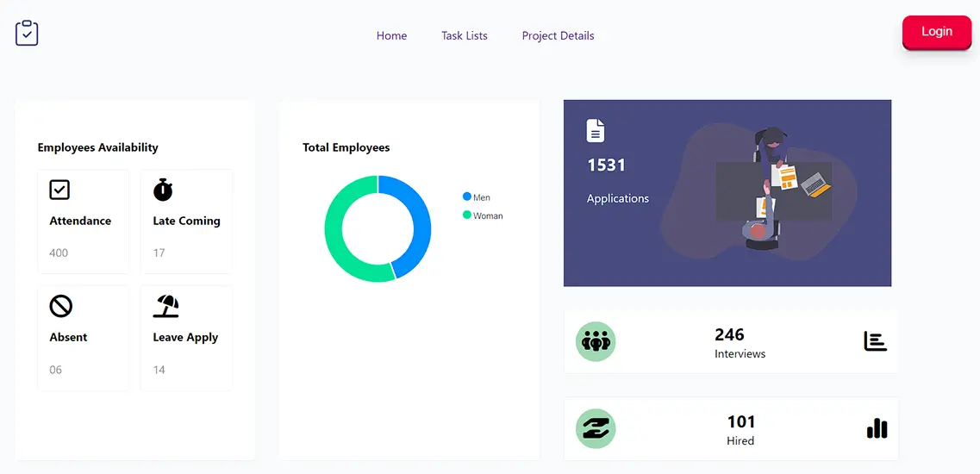Click the Total Employees heading
Screen dimensions: 980x474
346,147
